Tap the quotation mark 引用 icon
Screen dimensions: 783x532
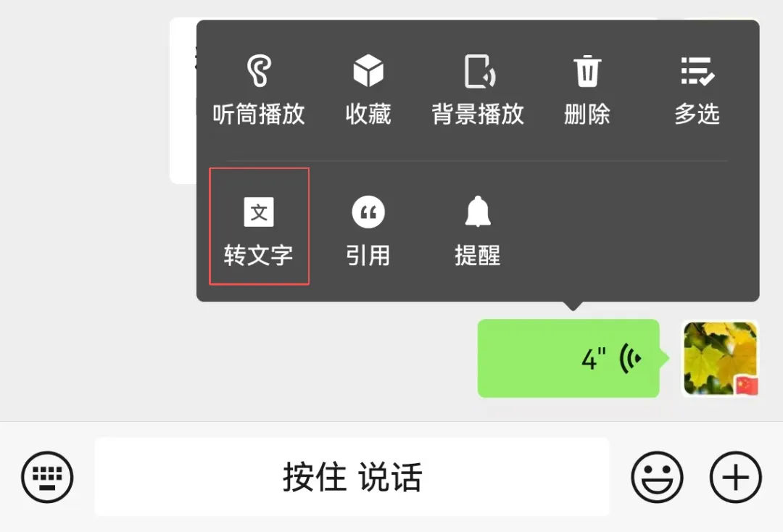(368, 212)
